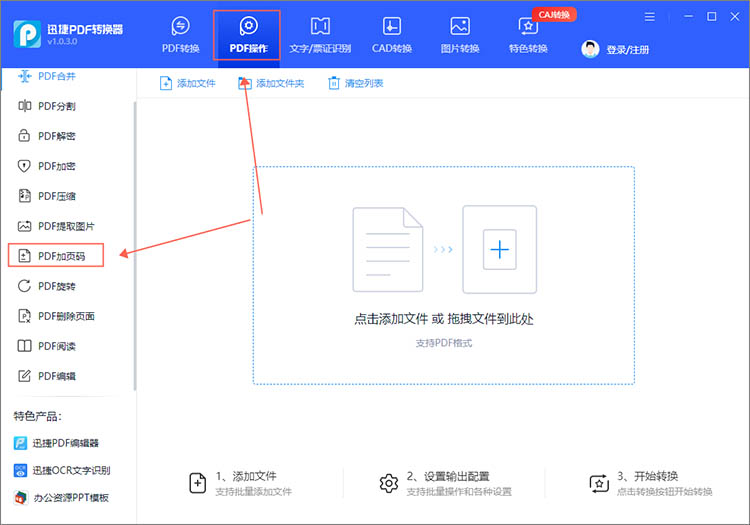Click the PDF旋转 rotate icon

click(24, 286)
